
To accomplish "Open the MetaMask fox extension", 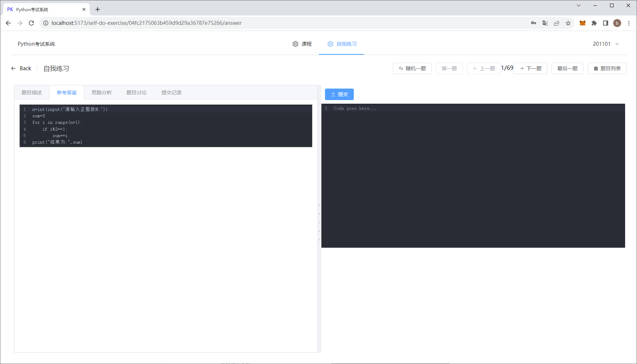I will click(583, 23).
